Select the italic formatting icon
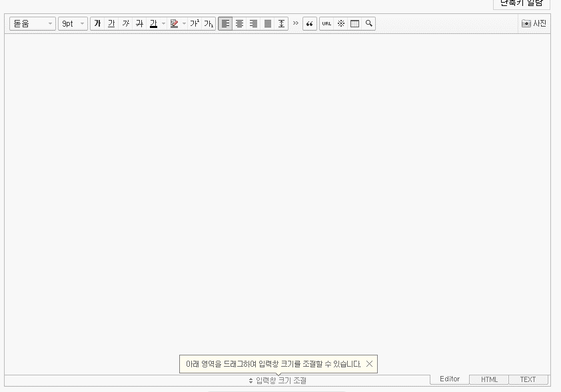 (125, 23)
